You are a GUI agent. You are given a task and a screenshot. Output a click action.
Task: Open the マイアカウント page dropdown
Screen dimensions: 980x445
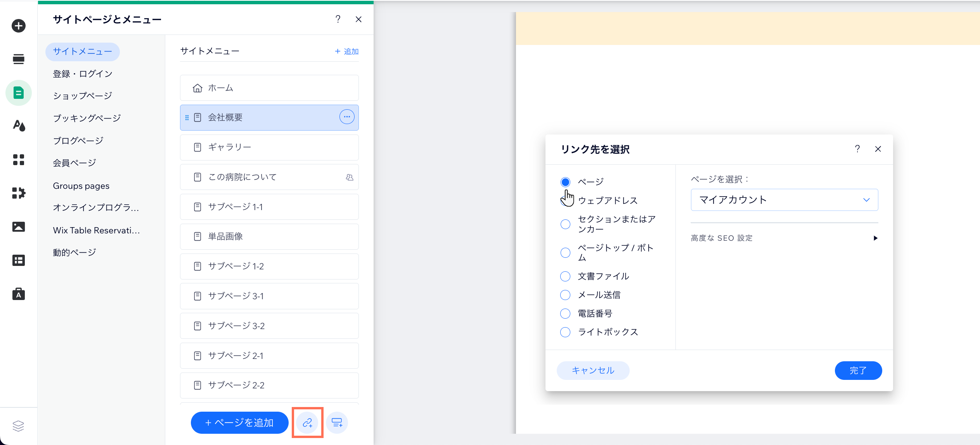(784, 200)
